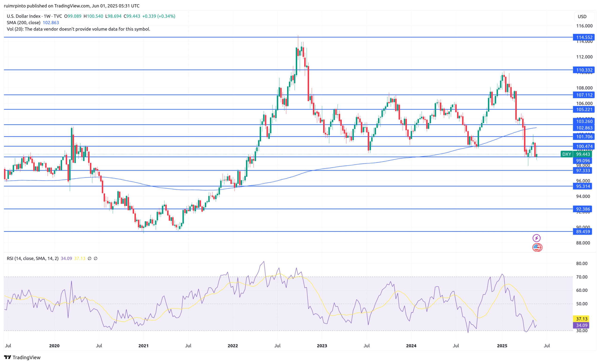Click the second ∅ symbol in RSI legend
600x364 pixels.
click(x=95, y=258)
